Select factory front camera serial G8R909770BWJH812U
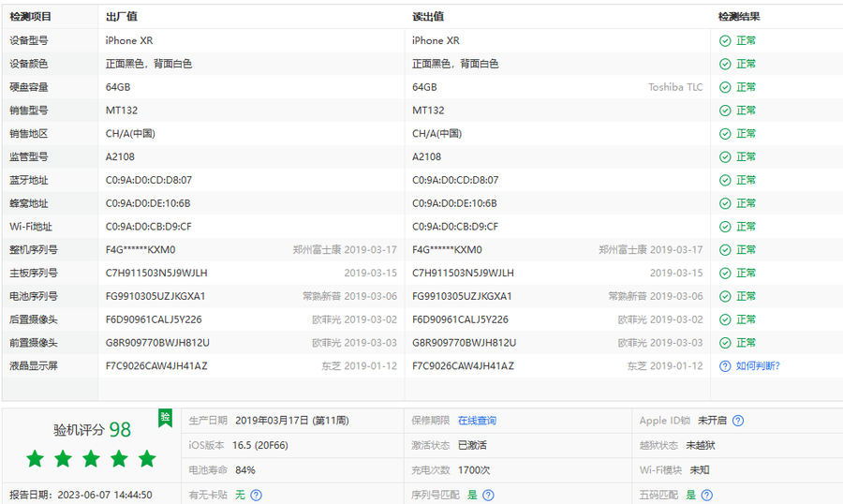This screenshot has width=843, height=504. (157, 343)
